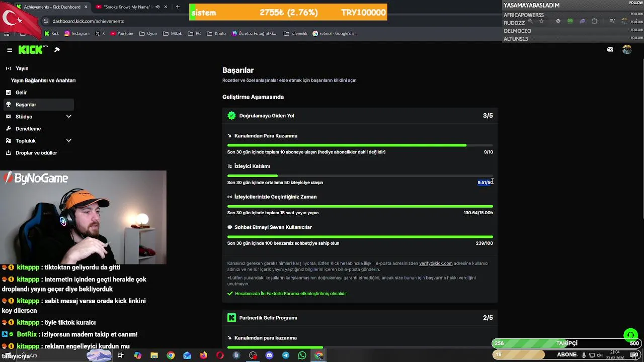Click the Partnerlik Gelir Programı heading
The height and width of the screenshot is (362, 644).
(x=268, y=318)
